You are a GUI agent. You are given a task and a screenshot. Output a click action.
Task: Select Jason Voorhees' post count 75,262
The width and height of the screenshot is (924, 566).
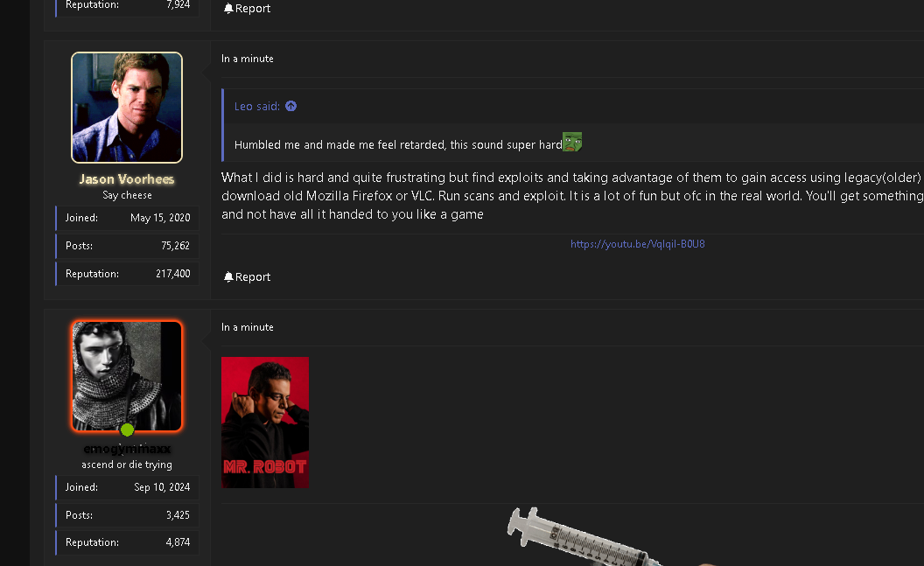pyautogui.click(x=175, y=246)
